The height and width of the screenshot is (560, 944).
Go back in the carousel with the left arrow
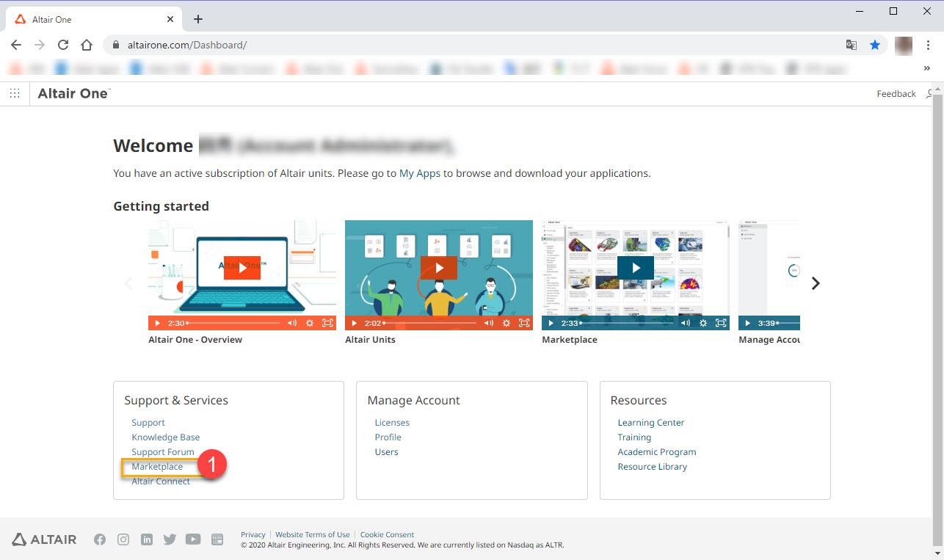click(x=129, y=283)
